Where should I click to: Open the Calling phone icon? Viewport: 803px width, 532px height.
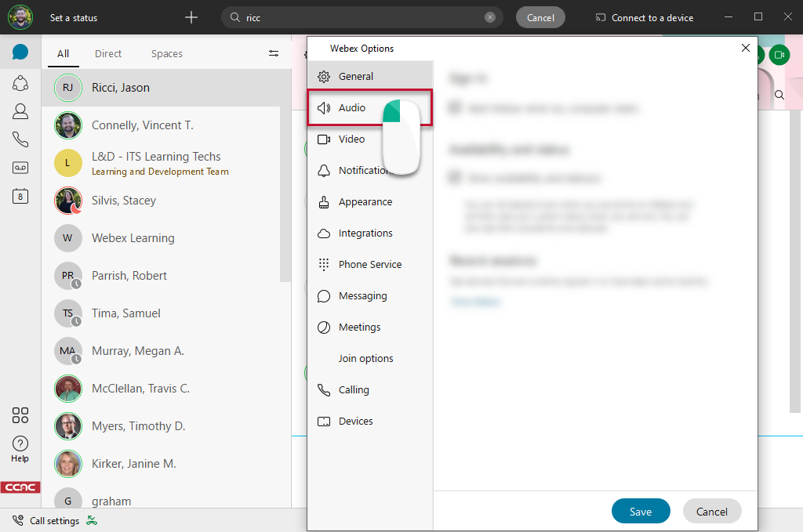[x=20, y=139]
